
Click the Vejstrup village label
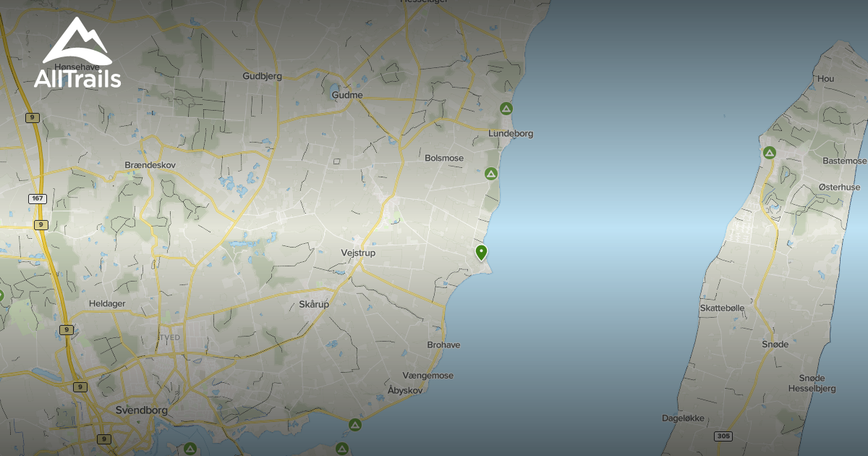pos(358,253)
